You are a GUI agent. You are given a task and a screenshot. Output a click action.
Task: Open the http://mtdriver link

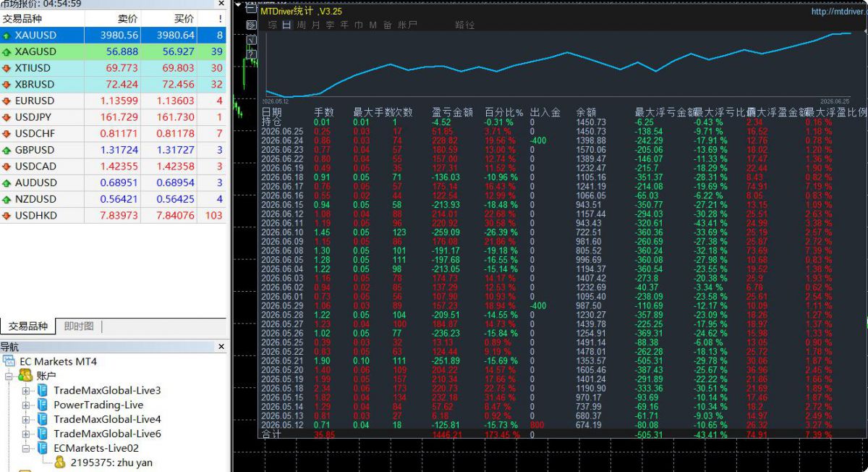click(x=838, y=12)
